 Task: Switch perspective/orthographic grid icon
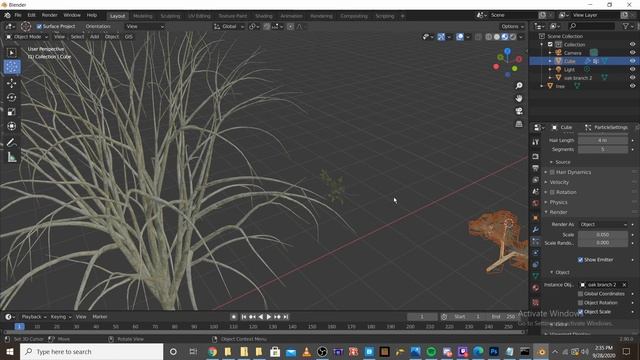[x=519, y=124]
